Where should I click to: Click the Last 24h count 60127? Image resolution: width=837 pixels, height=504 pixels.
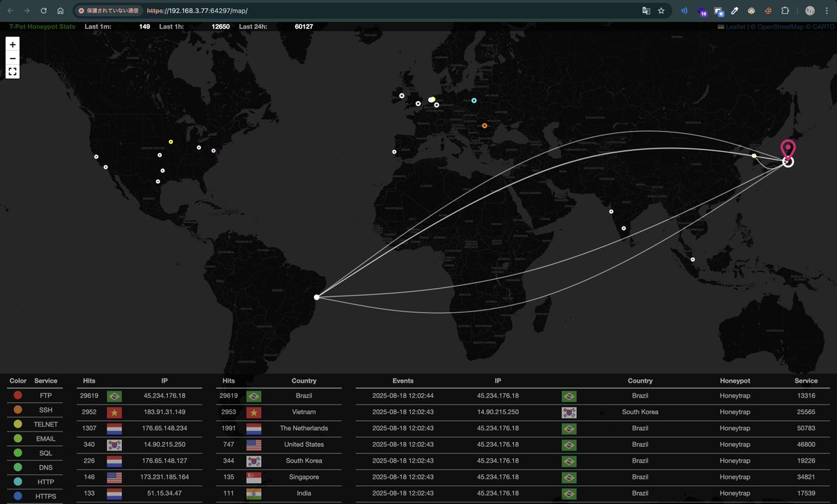303,26
